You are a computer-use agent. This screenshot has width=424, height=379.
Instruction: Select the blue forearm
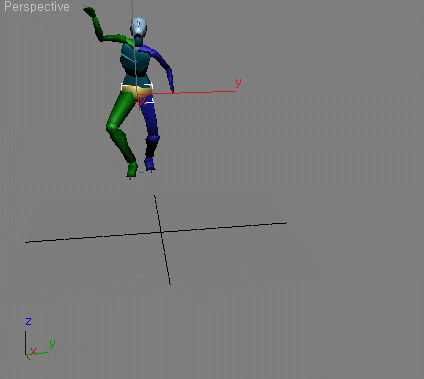(170, 79)
